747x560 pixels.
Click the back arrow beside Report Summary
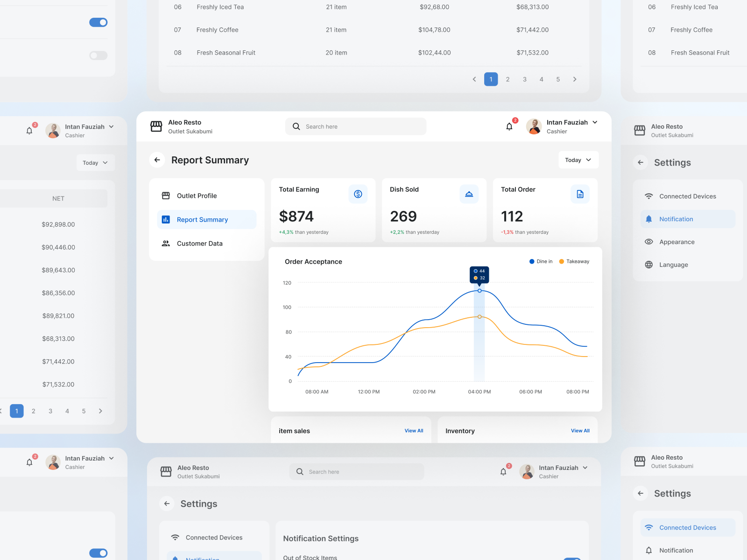coord(157,160)
